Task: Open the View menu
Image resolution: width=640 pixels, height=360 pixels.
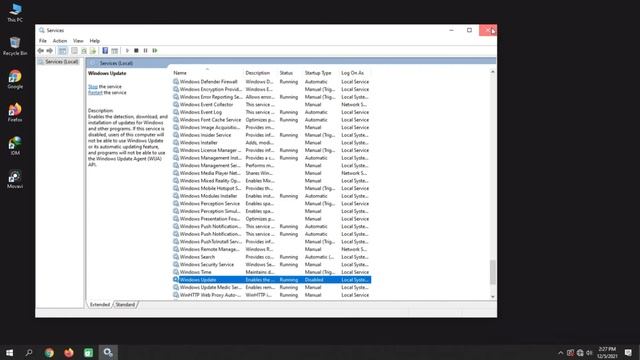Action: pos(78,41)
